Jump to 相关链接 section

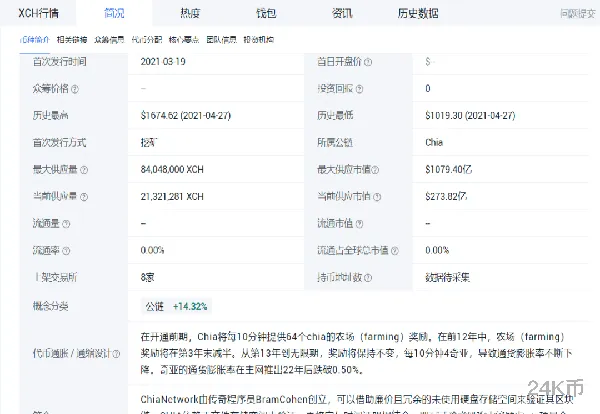point(72,40)
